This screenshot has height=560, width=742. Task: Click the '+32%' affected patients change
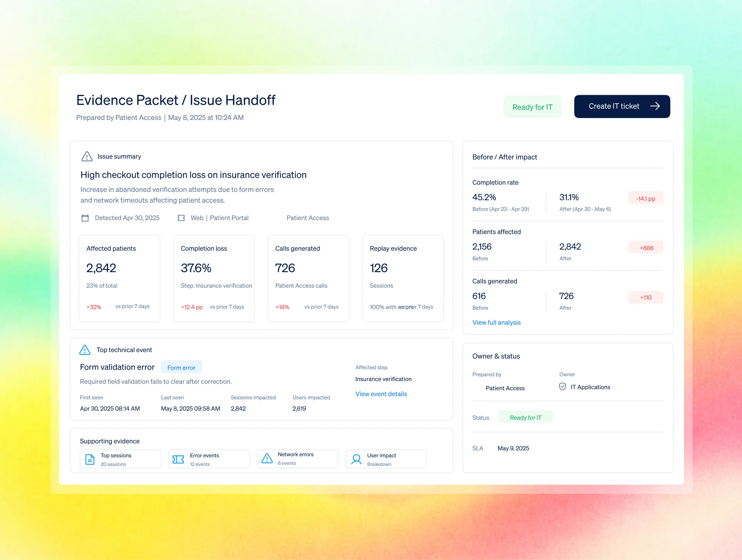click(94, 307)
